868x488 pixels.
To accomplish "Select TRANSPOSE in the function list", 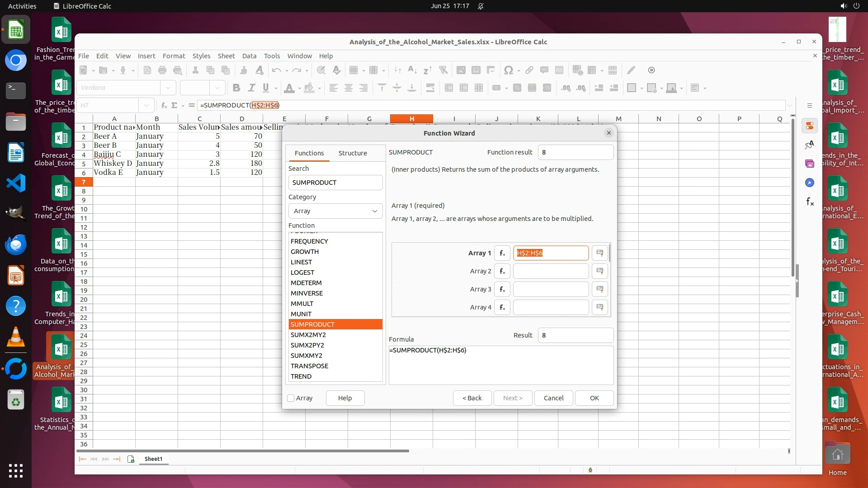I will (x=309, y=366).
